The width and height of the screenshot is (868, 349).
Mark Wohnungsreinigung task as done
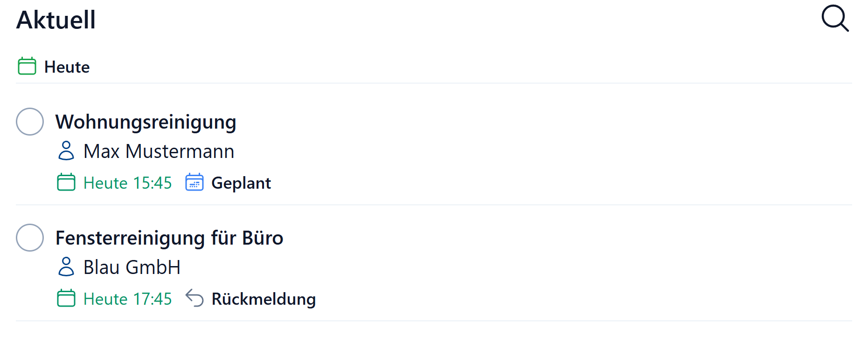pos(30,122)
